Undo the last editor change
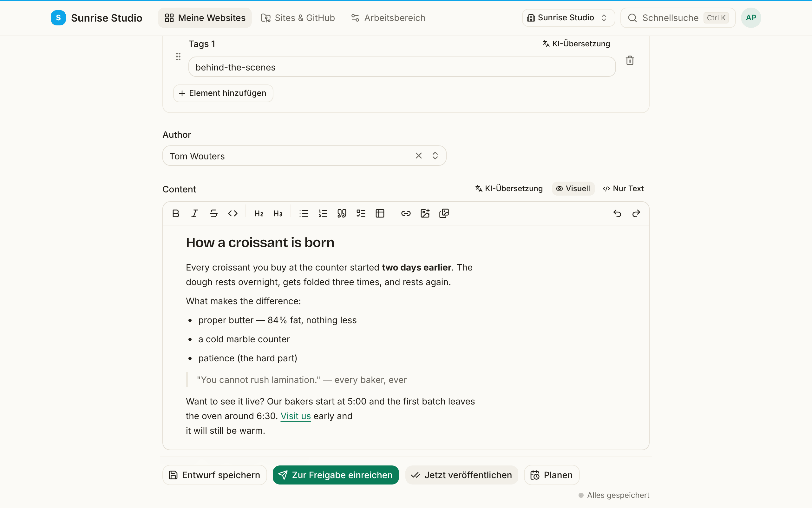The height and width of the screenshot is (508, 812). pos(617,213)
